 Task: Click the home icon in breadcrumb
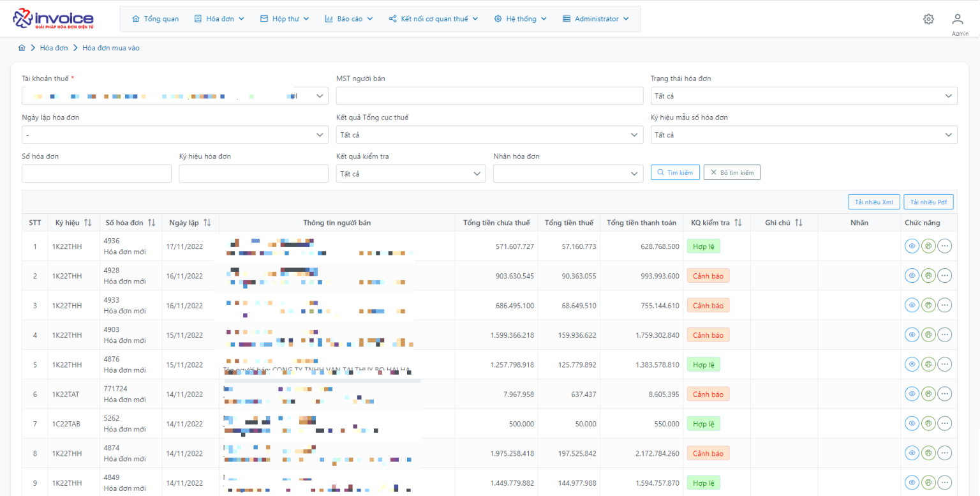[x=22, y=48]
